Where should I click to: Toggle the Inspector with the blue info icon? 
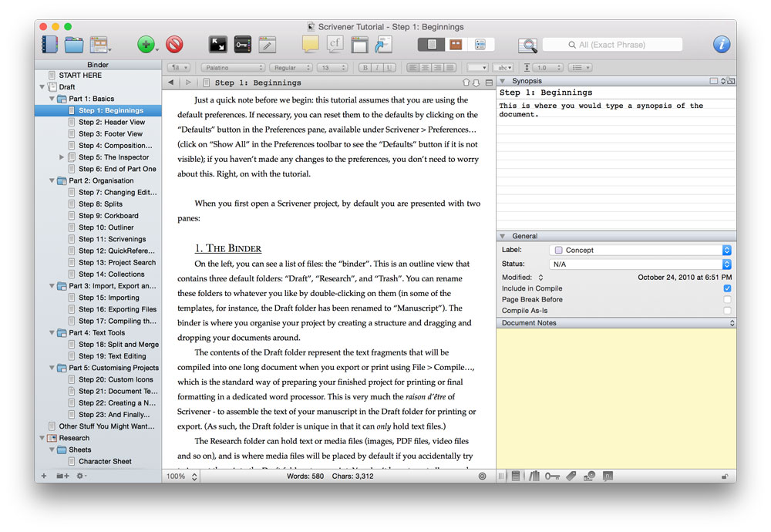point(722,45)
